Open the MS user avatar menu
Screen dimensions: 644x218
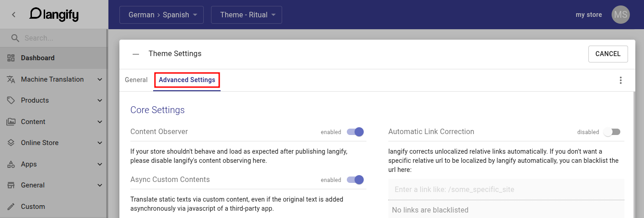621,15
